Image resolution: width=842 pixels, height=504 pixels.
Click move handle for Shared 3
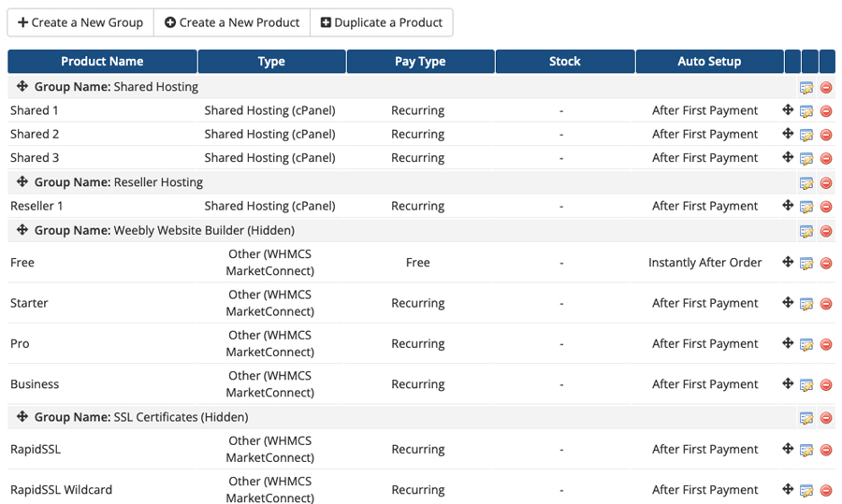pos(788,157)
